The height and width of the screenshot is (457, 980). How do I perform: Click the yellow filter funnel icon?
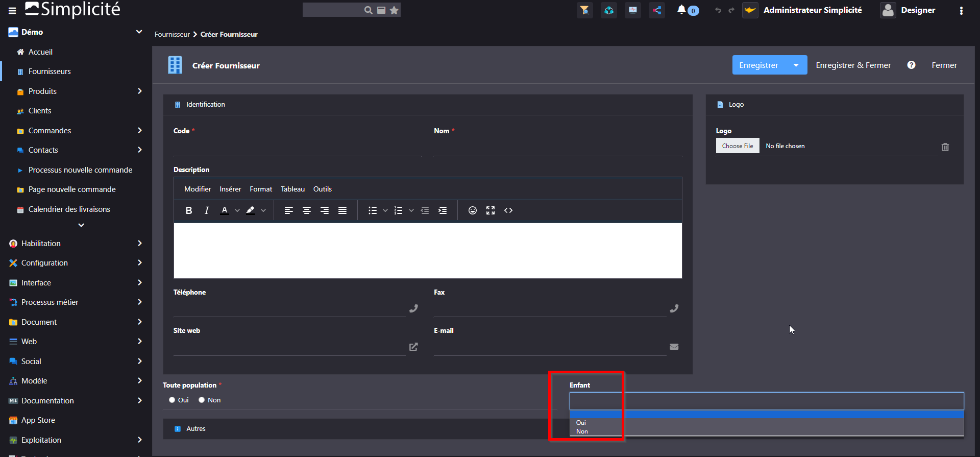pos(584,10)
